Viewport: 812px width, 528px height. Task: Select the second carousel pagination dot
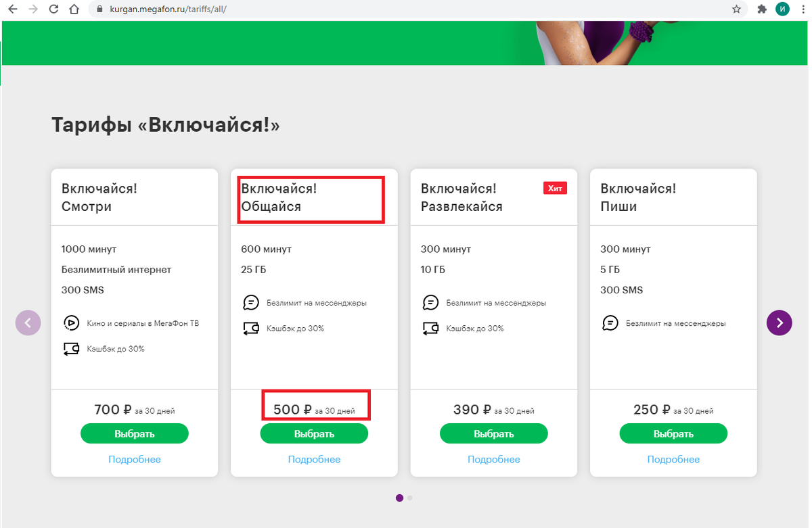click(409, 498)
